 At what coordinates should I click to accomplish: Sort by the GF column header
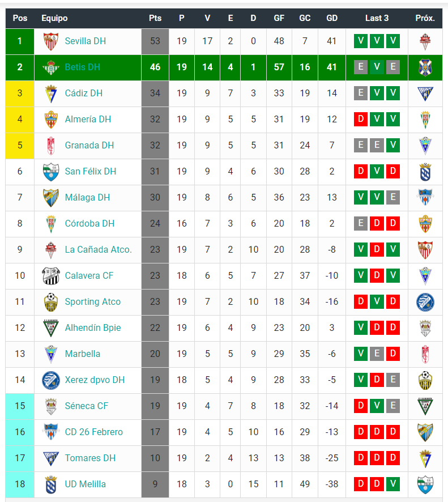pyautogui.click(x=279, y=18)
